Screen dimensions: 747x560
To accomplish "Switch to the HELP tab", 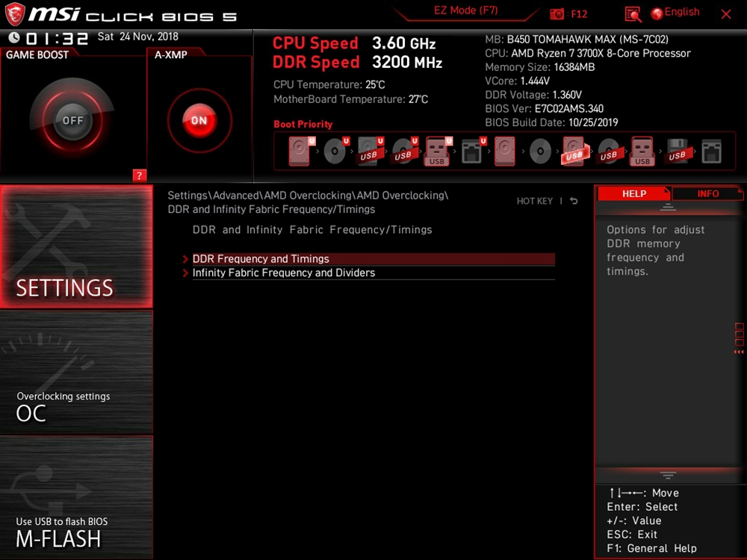I will point(634,193).
